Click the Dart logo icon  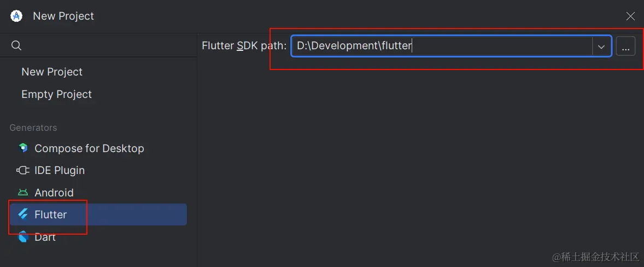[x=23, y=237]
